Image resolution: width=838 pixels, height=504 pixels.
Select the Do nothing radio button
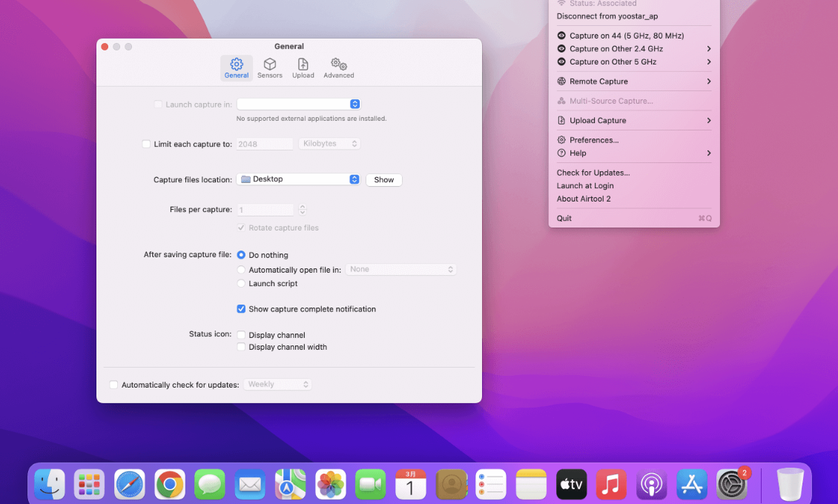[241, 255]
